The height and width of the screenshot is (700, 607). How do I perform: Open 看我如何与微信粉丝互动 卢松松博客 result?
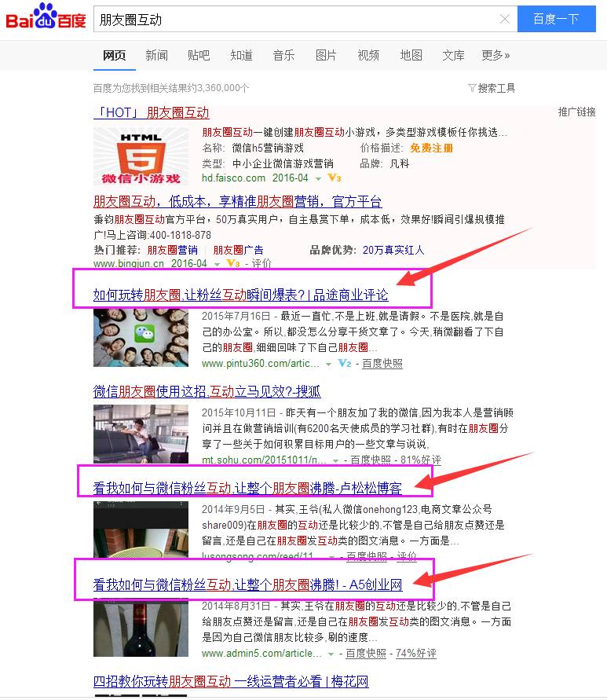[247, 488]
